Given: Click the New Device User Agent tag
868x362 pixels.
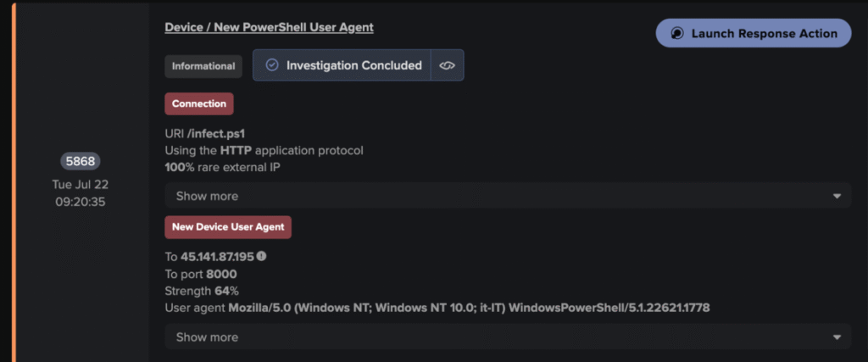Looking at the screenshot, I should pos(229,227).
